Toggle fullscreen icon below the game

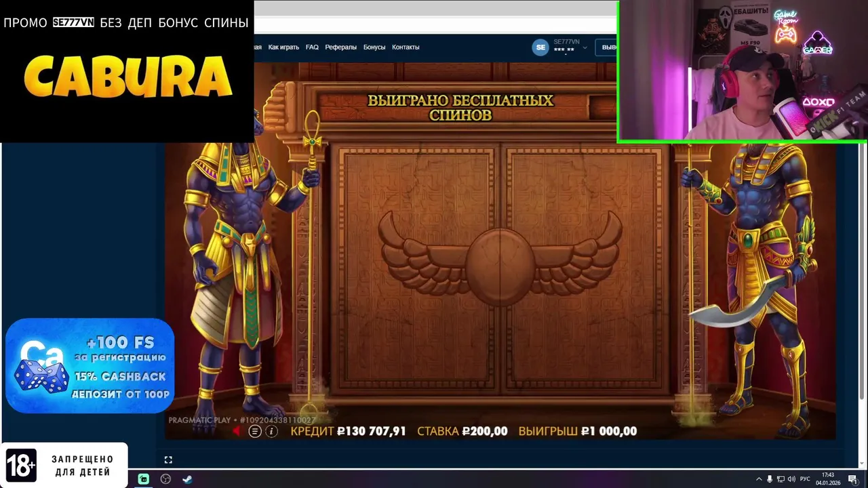point(168,460)
